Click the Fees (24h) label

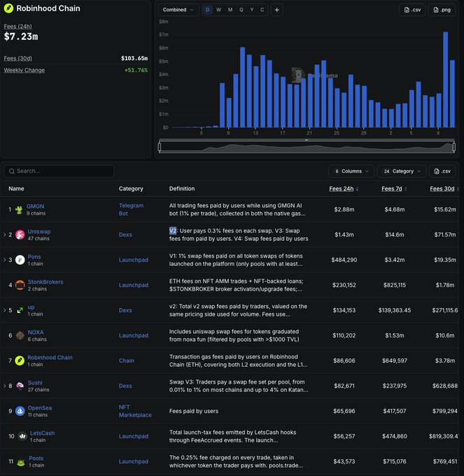(x=18, y=27)
